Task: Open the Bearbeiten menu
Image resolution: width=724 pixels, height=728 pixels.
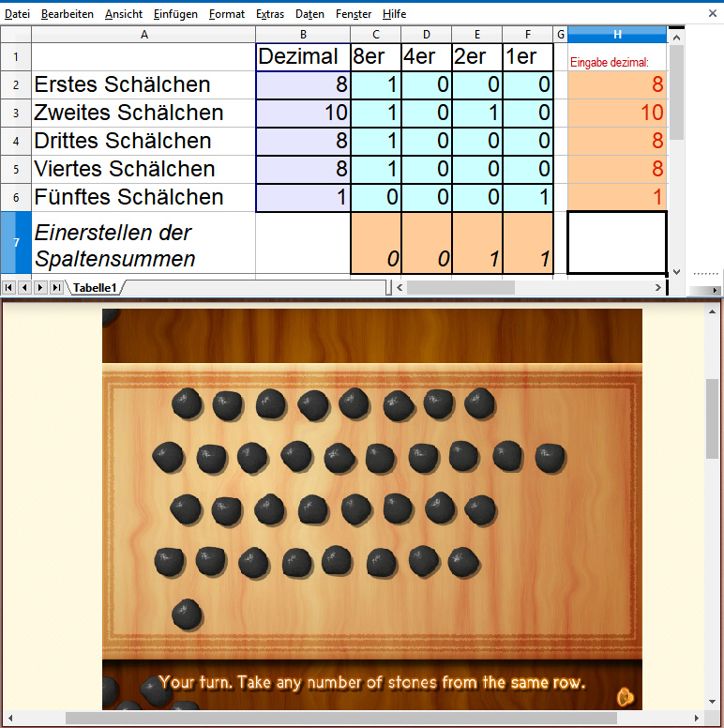Action: [68, 14]
